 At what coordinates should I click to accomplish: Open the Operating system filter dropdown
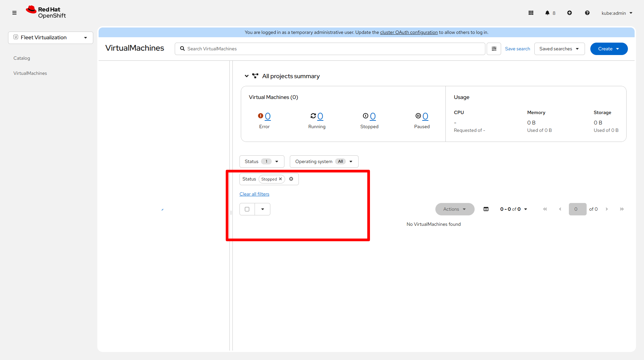coord(324,161)
